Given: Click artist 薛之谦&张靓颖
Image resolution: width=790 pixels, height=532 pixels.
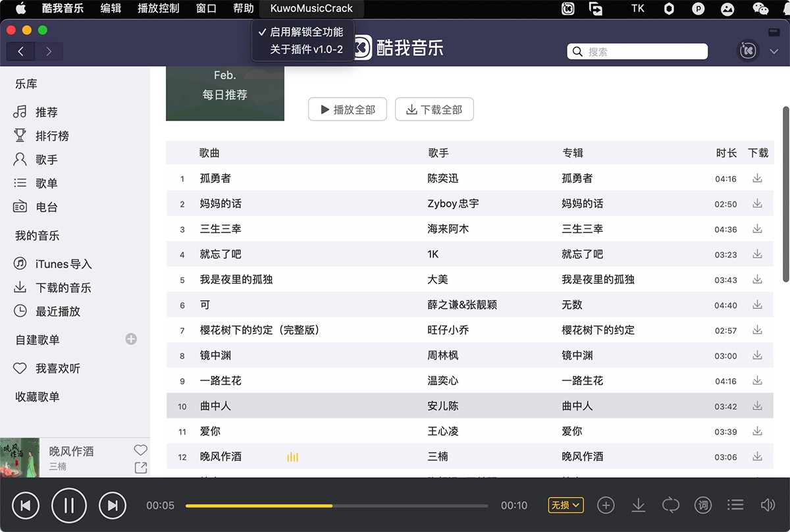Looking at the screenshot, I should tap(462, 305).
